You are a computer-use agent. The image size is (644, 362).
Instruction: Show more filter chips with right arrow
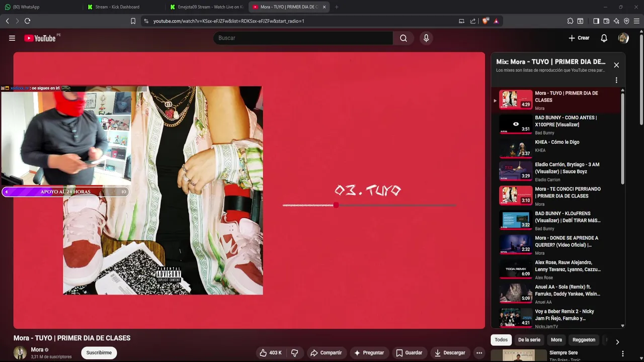tap(617, 342)
